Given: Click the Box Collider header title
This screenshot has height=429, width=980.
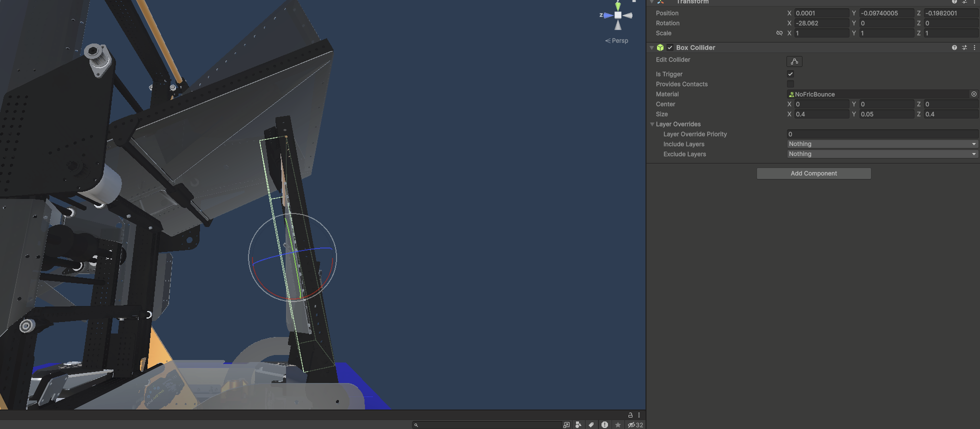Looking at the screenshot, I should click(695, 47).
